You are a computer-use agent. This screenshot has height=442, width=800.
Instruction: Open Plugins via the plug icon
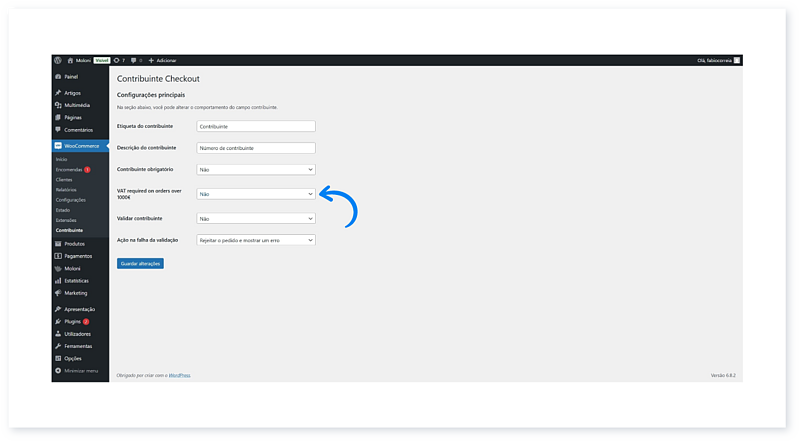click(58, 321)
